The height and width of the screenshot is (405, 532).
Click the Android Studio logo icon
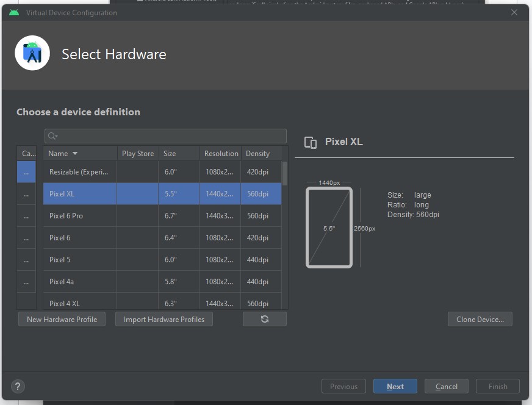tap(32, 53)
